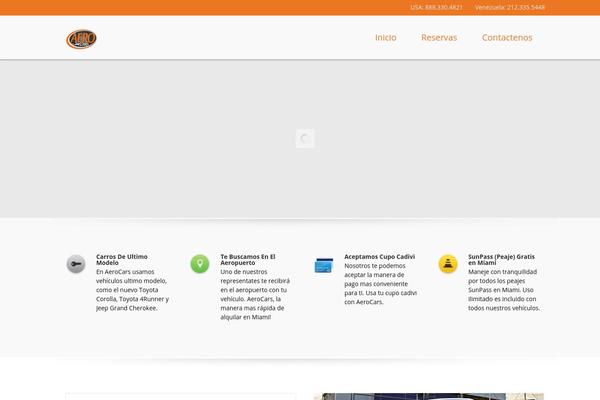Click the AeroCars logo
Viewport: 600px width, 400px height.
point(81,39)
